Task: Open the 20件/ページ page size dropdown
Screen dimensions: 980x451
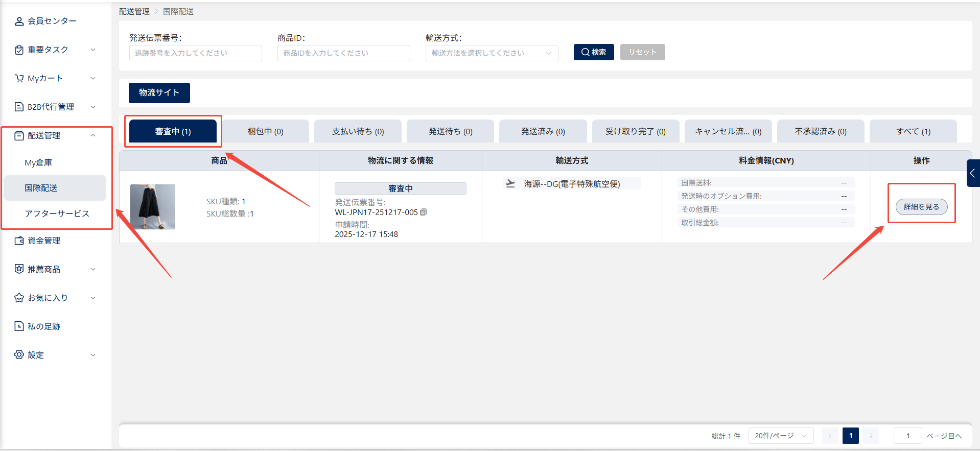Action: pos(781,436)
